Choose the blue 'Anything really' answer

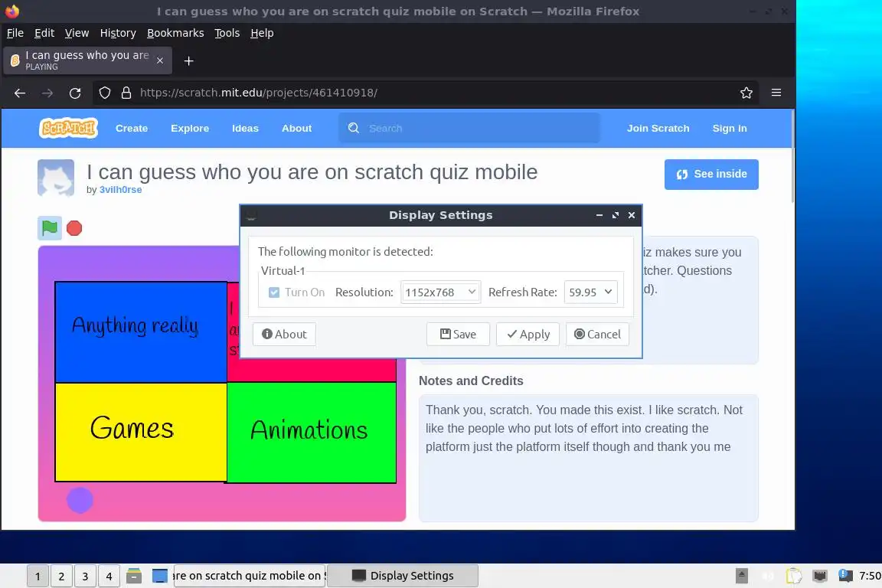pyautogui.click(x=141, y=332)
